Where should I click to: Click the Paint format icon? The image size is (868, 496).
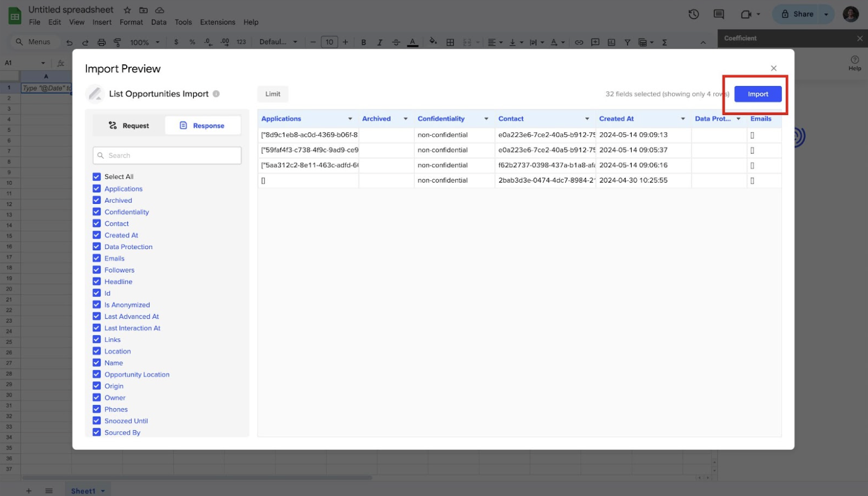[117, 42]
